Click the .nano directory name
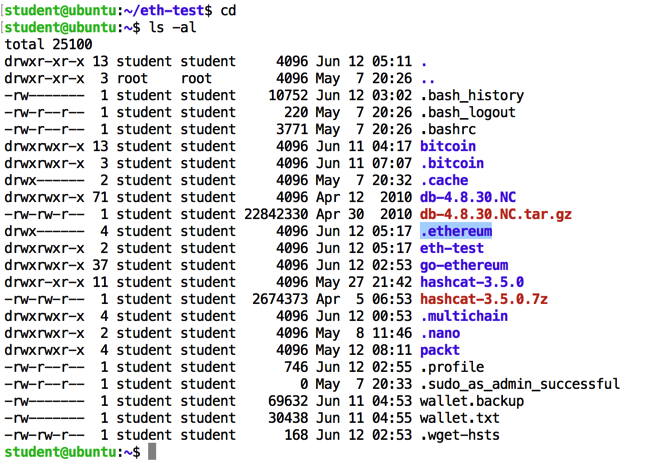This screenshot has width=647, height=463. point(440,333)
